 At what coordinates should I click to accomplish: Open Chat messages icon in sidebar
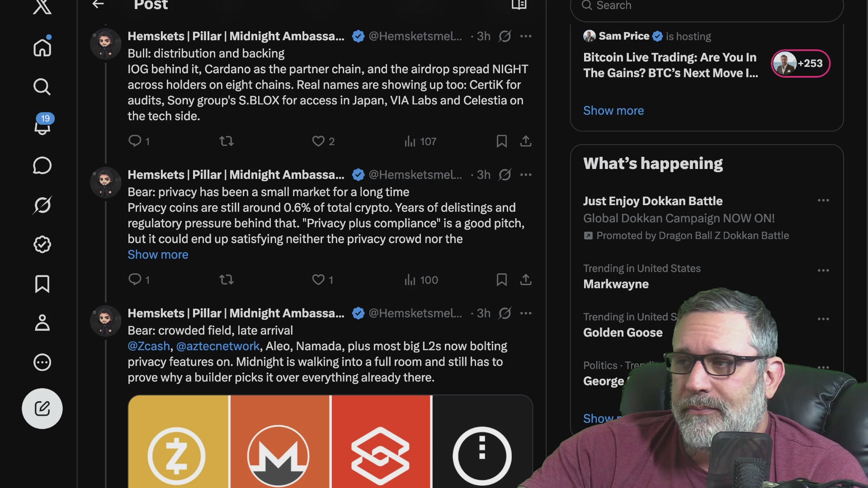42,165
